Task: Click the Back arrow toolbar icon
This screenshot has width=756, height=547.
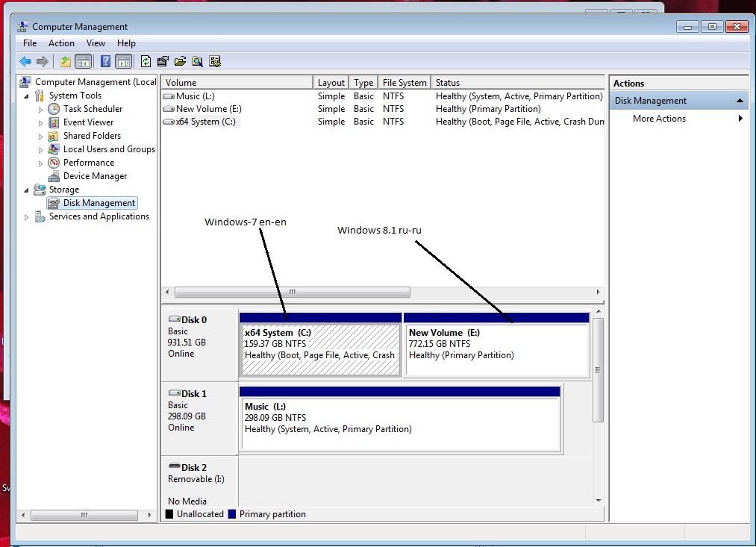Action: click(x=25, y=61)
